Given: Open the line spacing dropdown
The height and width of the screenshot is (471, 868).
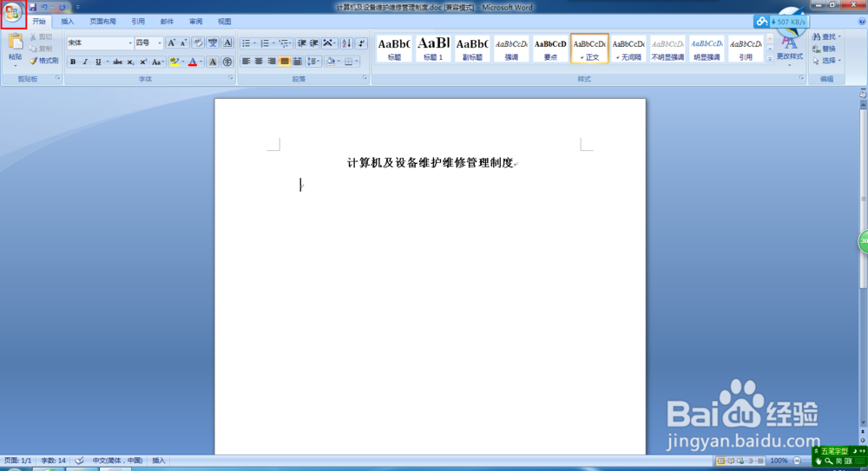Looking at the screenshot, I should click(313, 62).
